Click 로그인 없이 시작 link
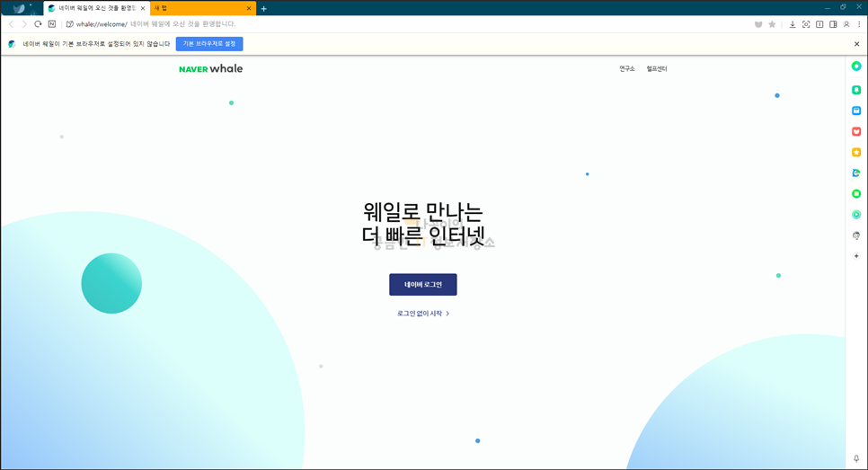 tap(423, 314)
